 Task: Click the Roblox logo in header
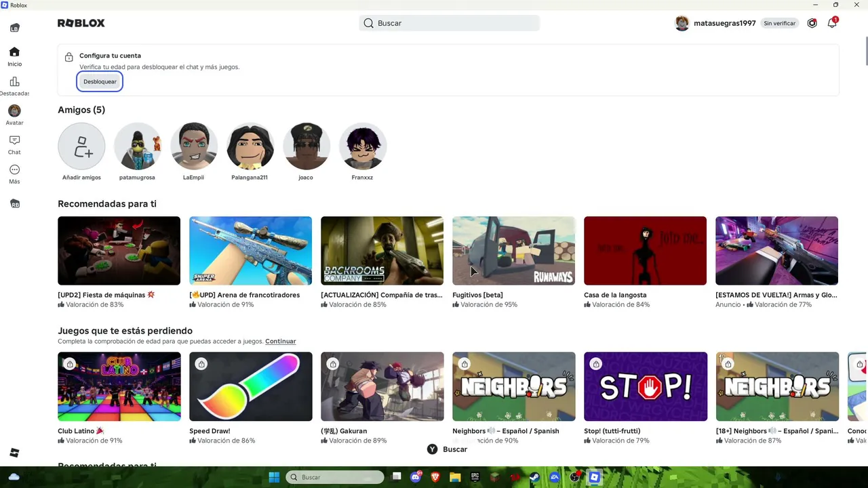point(81,23)
